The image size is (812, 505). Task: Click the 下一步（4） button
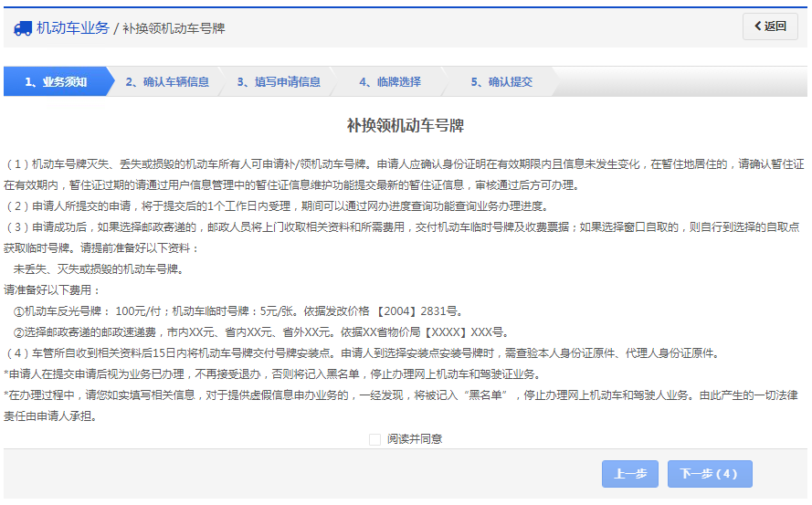[710, 474]
